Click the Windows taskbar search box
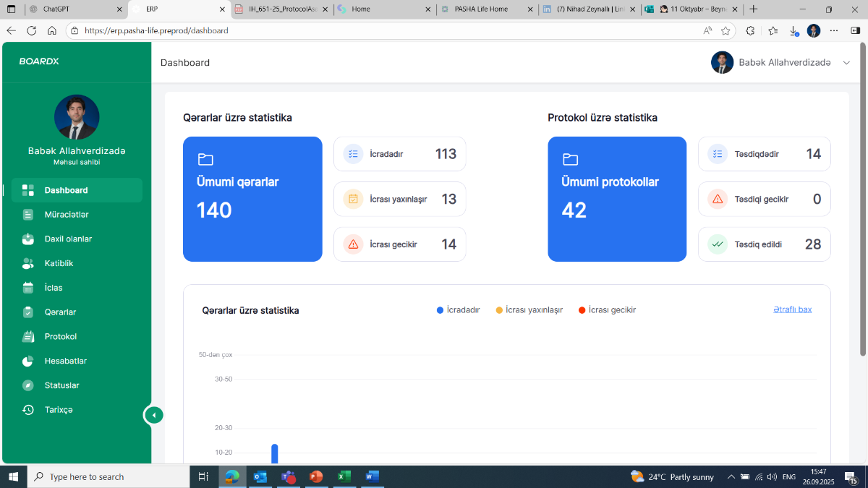The image size is (868, 488). 109,477
